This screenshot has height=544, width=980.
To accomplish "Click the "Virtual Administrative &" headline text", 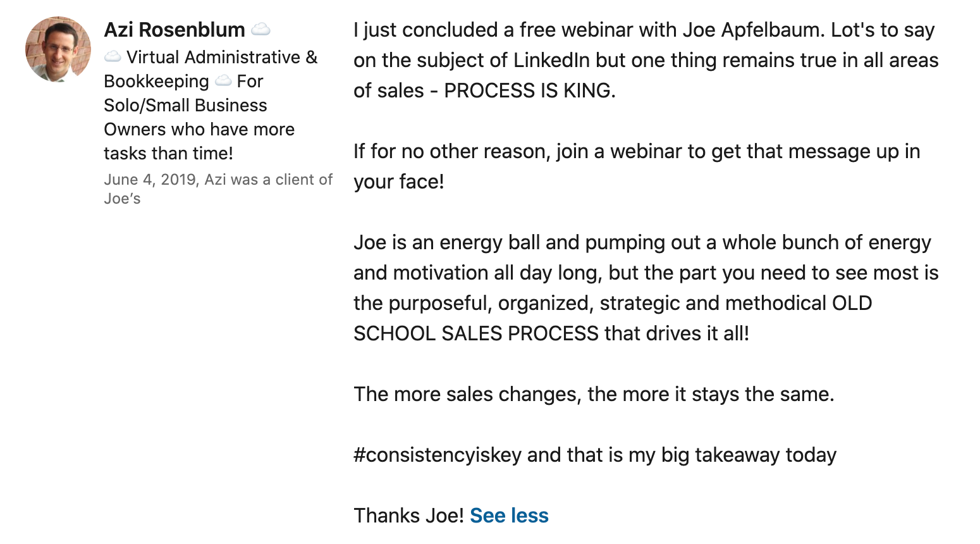I will coord(221,58).
